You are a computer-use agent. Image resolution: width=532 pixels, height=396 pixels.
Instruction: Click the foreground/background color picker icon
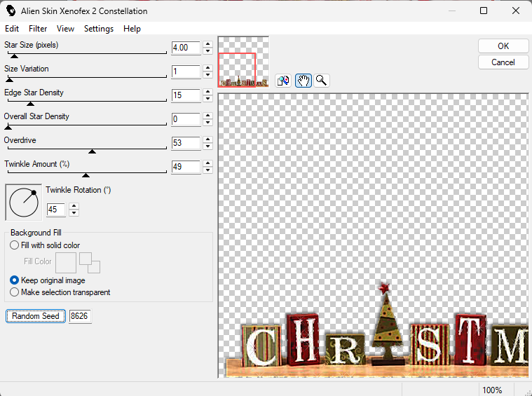[90, 263]
